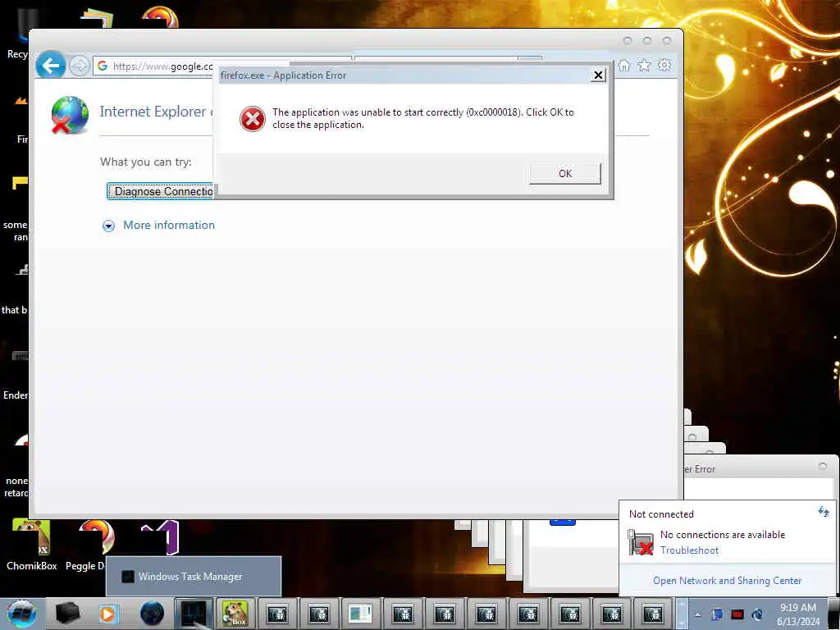Click Internet Explorer forward arrow button

coord(80,66)
